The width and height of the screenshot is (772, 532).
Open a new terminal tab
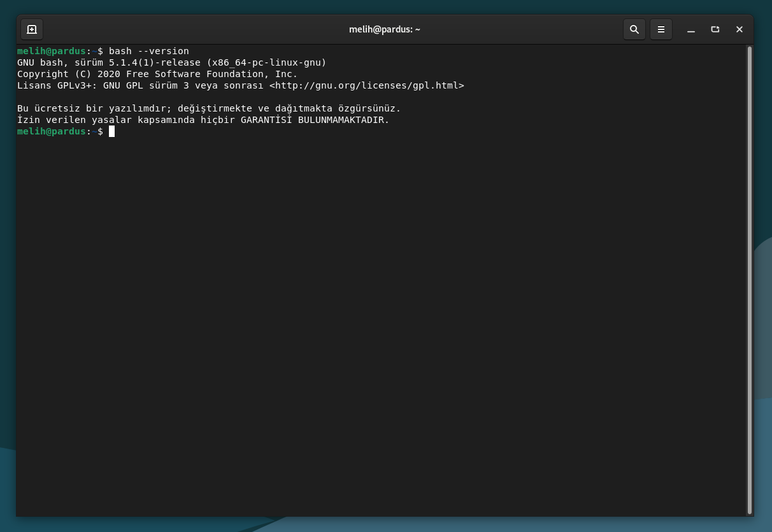point(32,29)
